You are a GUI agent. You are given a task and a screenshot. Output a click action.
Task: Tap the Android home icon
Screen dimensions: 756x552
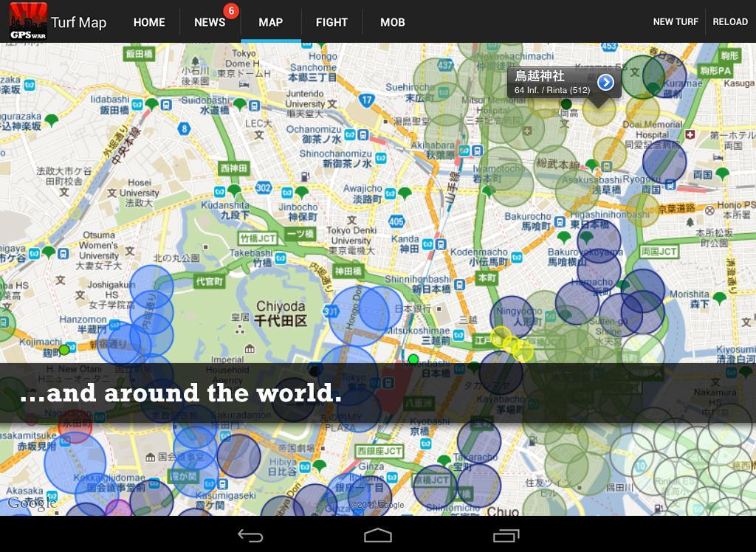pyautogui.click(x=378, y=537)
